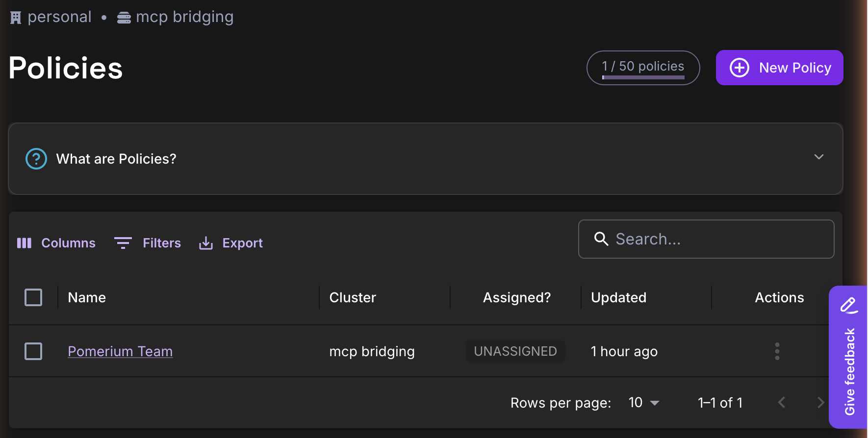Create a policy with New Policy button
The height and width of the screenshot is (438, 868).
(780, 68)
